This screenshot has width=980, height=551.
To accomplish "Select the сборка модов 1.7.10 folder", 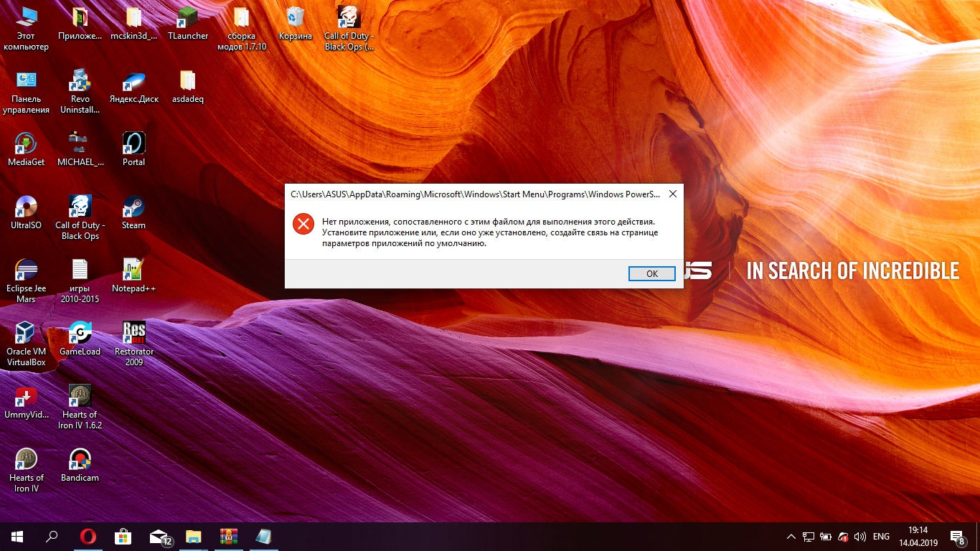I will (x=242, y=29).
